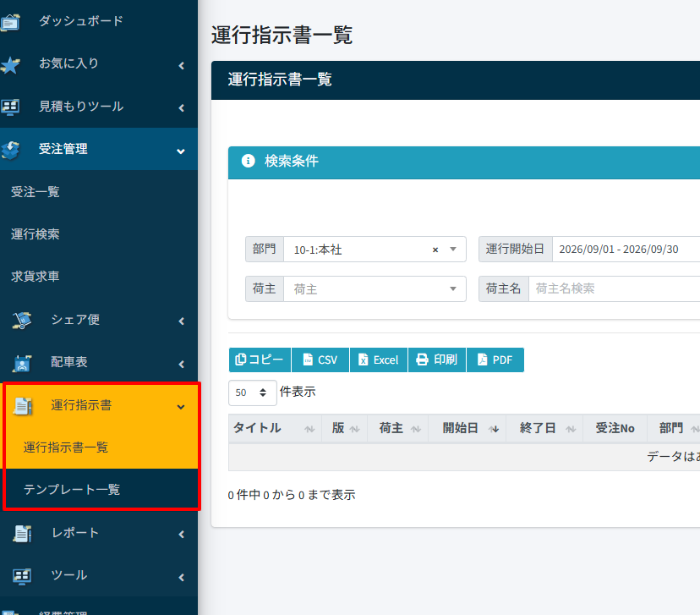Sort table by 版 column arrows
This screenshot has width=700, height=615.
tap(354, 429)
